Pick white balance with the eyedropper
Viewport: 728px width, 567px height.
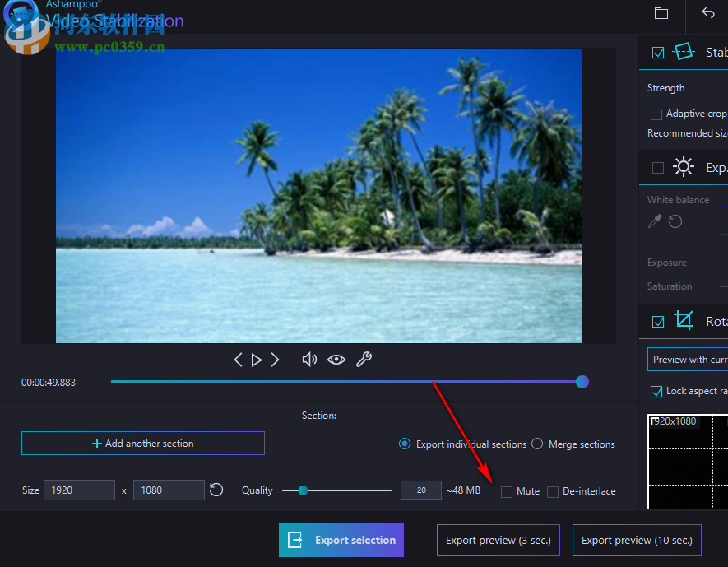point(654,221)
